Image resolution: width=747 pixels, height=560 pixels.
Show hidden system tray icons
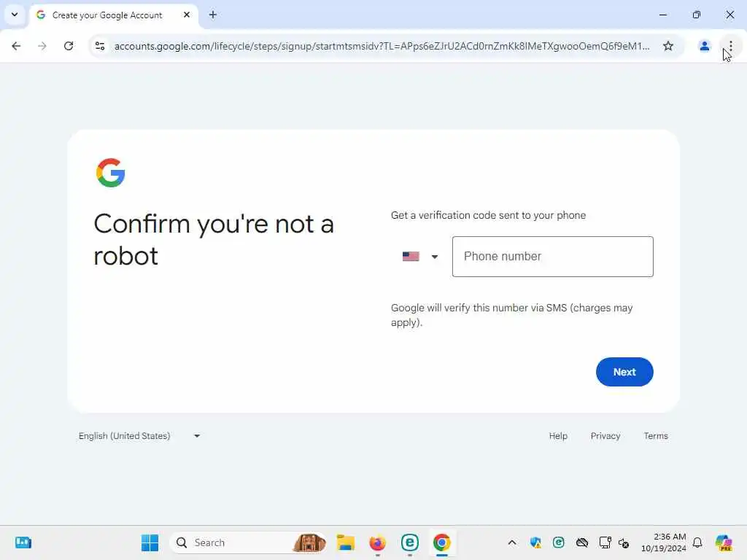512,542
